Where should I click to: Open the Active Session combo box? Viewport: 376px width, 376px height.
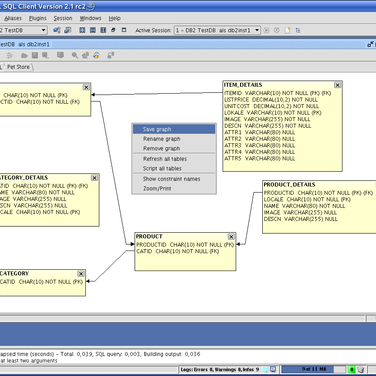[x=217, y=30]
